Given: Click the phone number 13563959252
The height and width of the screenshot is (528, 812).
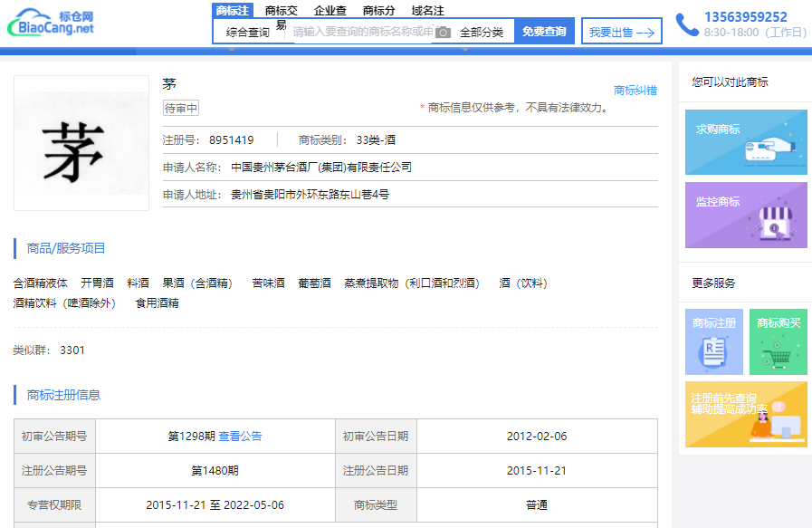Looking at the screenshot, I should pyautogui.click(x=746, y=17).
